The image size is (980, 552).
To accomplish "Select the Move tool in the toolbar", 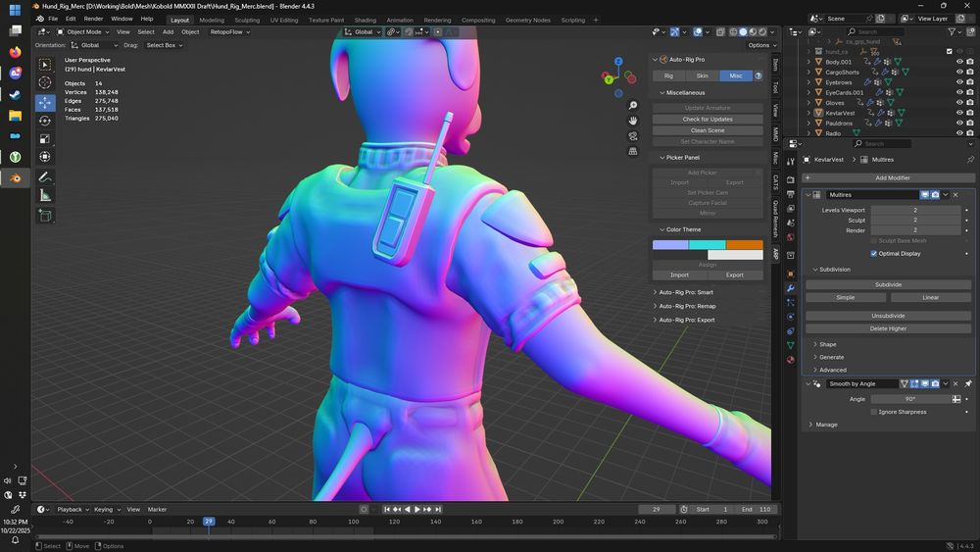I will tap(45, 102).
